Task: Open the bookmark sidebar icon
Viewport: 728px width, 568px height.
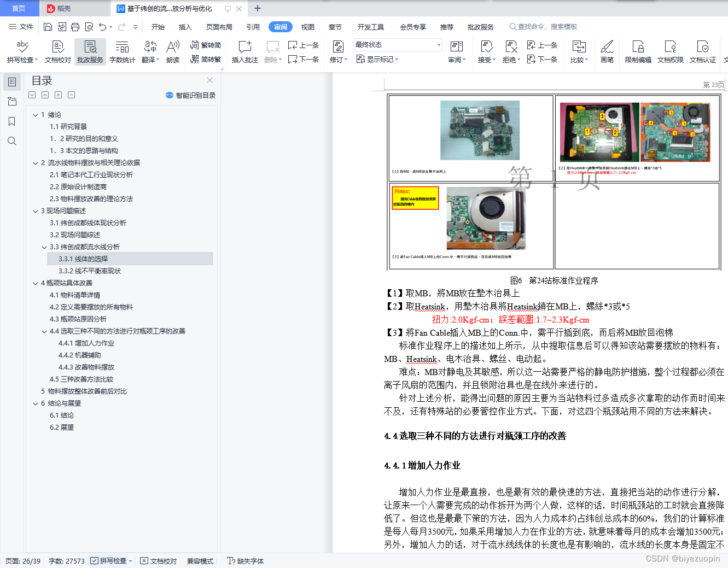Action: (11, 121)
